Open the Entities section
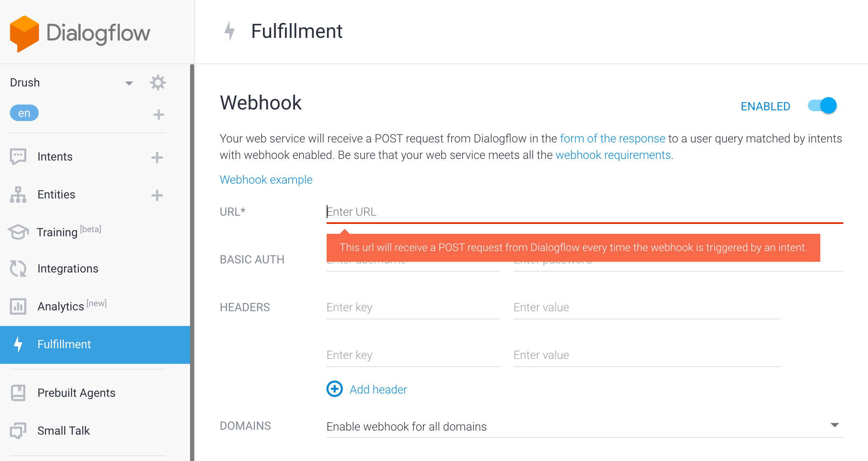This screenshot has width=868, height=461. click(x=56, y=194)
